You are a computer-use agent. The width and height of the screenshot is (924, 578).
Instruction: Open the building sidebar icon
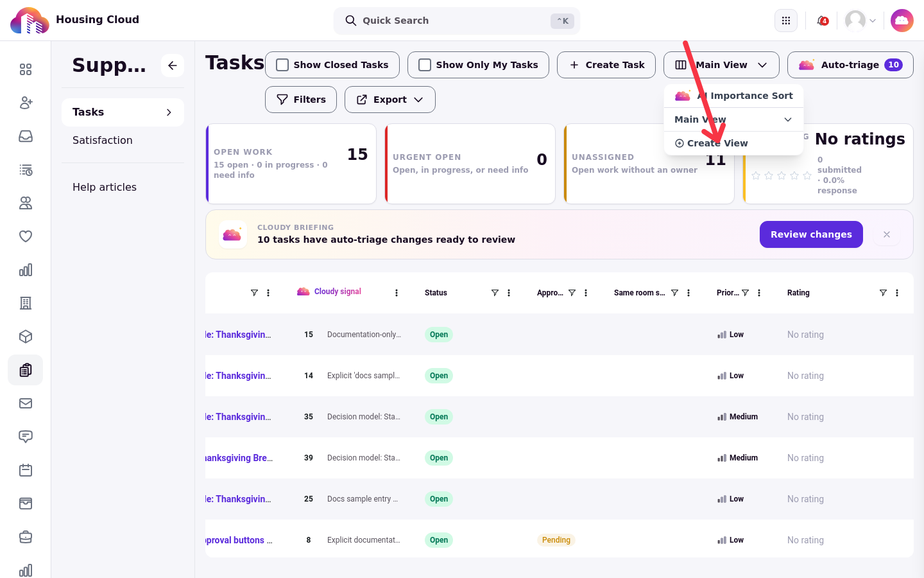tap(26, 303)
